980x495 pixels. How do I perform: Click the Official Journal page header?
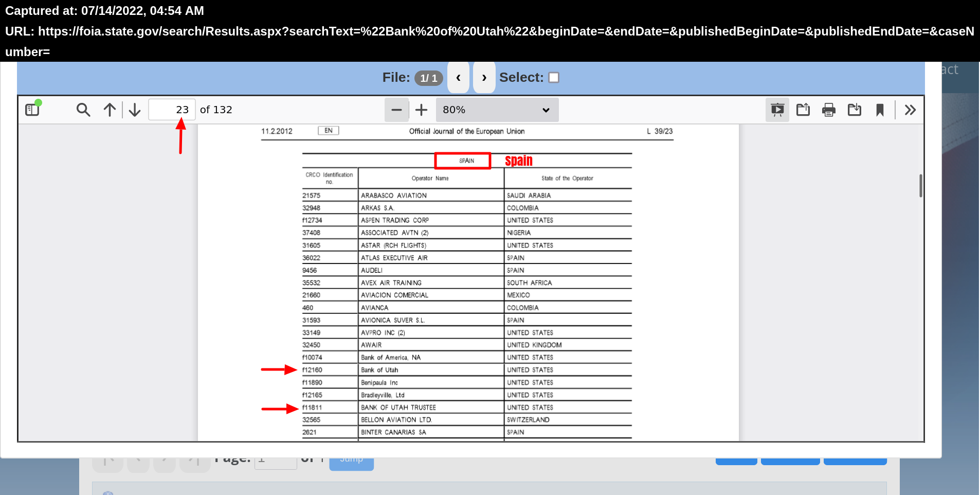467,131
